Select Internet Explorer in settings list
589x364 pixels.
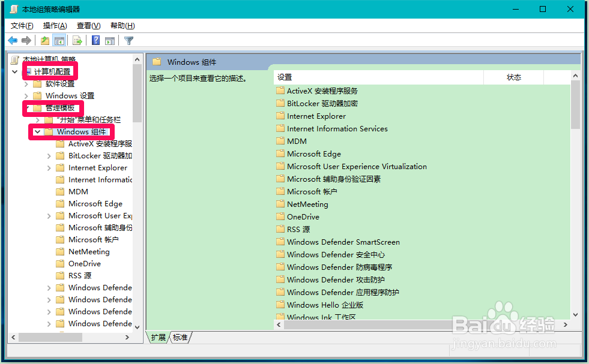(x=316, y=116)
